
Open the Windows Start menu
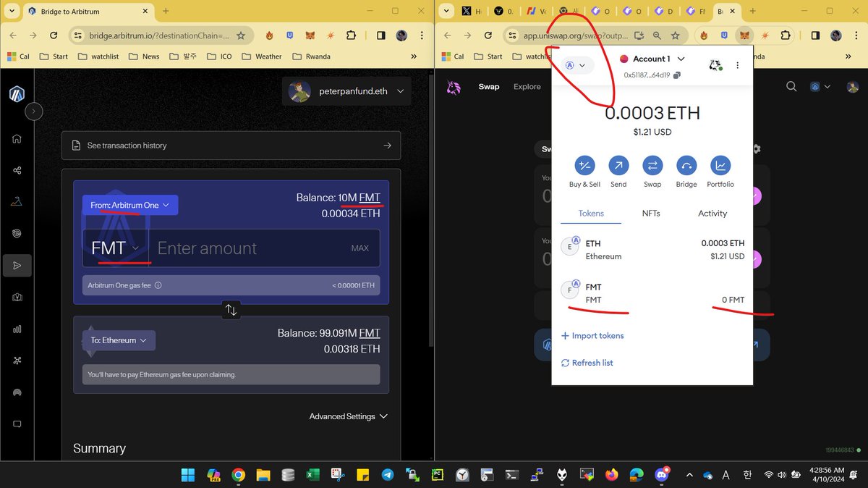tap(188, 475)
